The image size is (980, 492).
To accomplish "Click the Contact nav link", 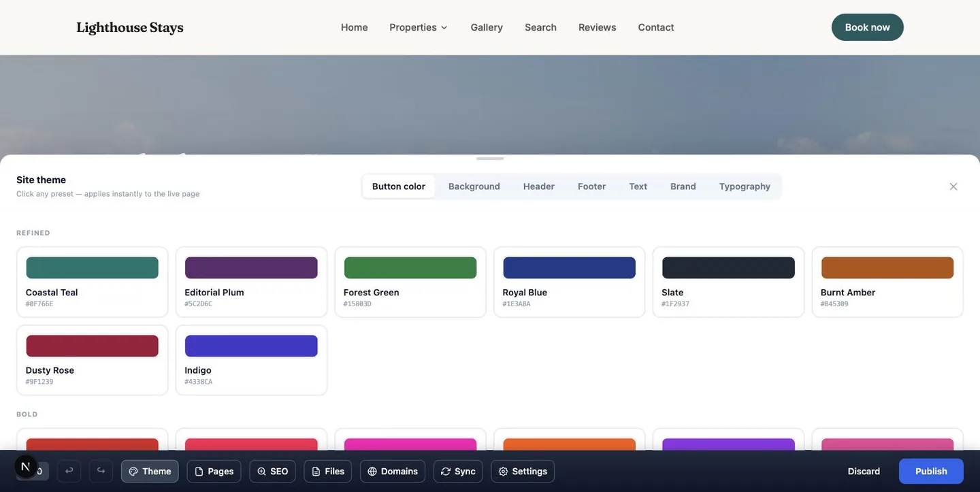I will click(x=656, y=27).
